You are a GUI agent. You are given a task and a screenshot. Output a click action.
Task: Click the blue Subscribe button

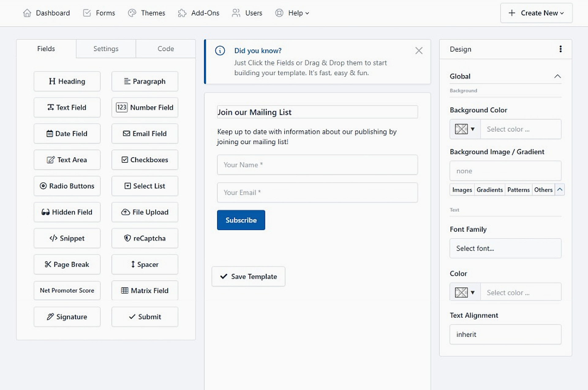coord(241,220)
